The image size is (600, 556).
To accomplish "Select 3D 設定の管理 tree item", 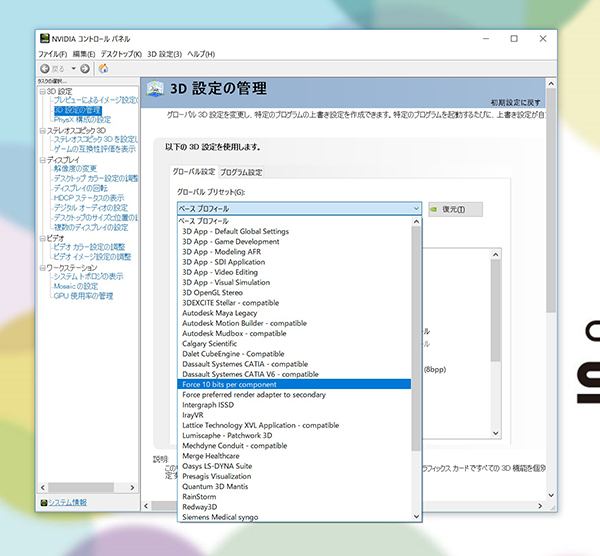I will pyautogui.click(x=78, y=110).
